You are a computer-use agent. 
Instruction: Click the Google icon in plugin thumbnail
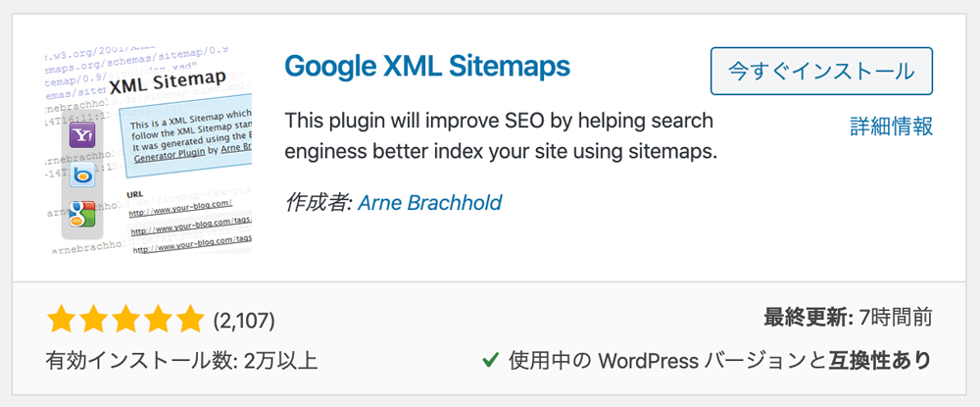tap(81, 215)
